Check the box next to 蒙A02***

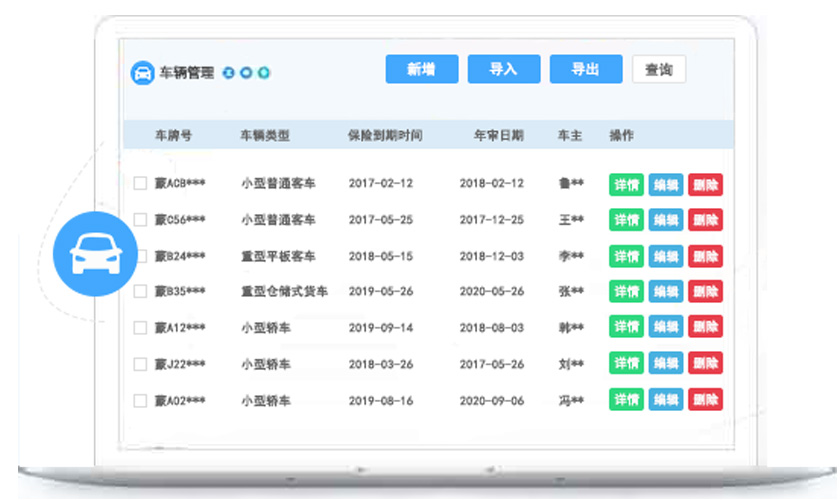click(140, 400)
